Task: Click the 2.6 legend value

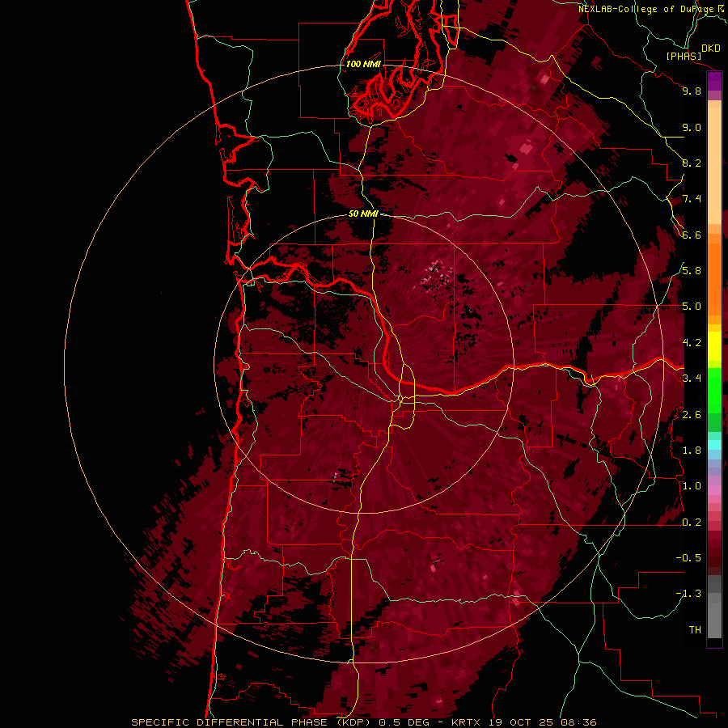Action: pyautogui.click(x=692, y=414)
